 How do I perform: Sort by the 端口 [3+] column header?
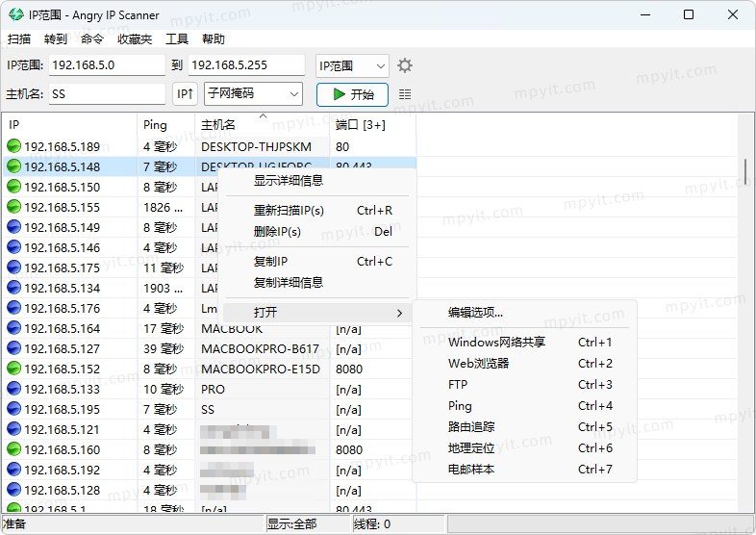[x=373, y=125]
